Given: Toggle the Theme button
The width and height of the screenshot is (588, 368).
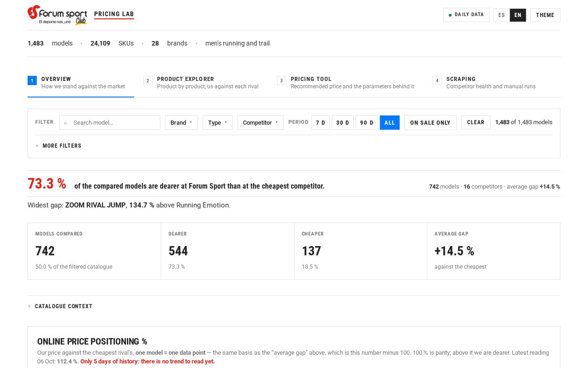Looking at the screenshot, I should [x=545, y=15].
